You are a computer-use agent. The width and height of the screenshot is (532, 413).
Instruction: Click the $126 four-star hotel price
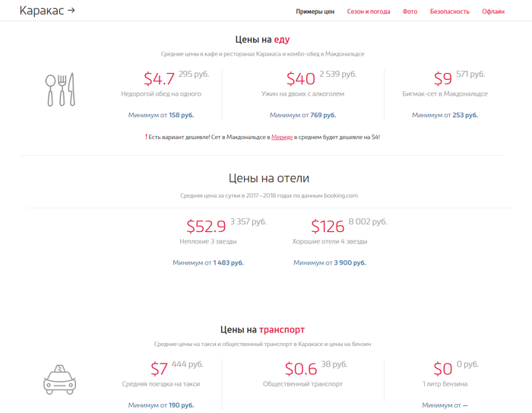[328, 226]
